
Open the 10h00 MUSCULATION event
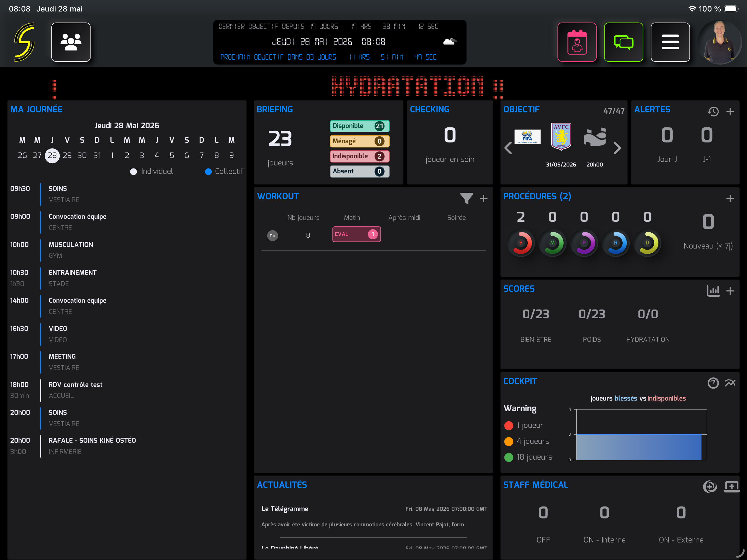point(127,250)
